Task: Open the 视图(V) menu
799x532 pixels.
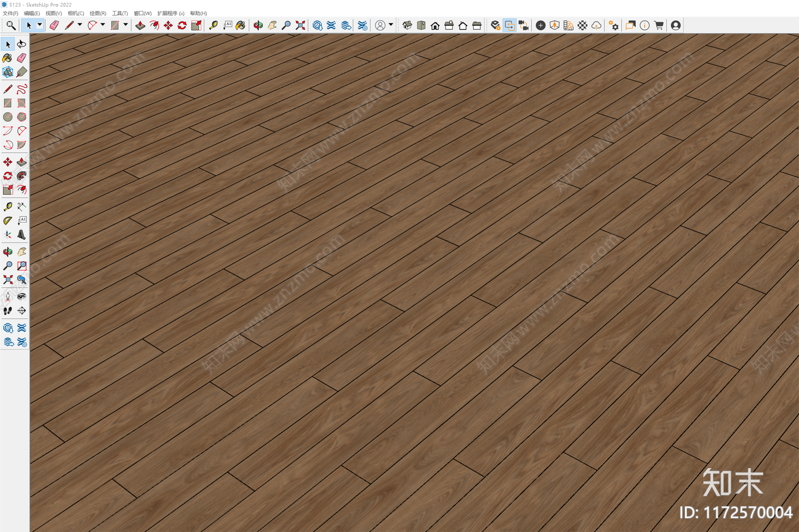Action: click(x=54, y=13)
